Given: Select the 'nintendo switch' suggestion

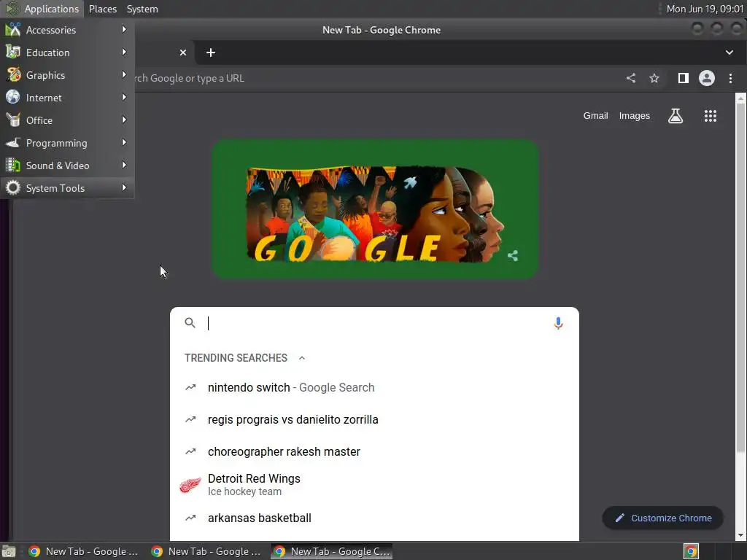Looking at the screenshot, I should (x=374, y=388).
